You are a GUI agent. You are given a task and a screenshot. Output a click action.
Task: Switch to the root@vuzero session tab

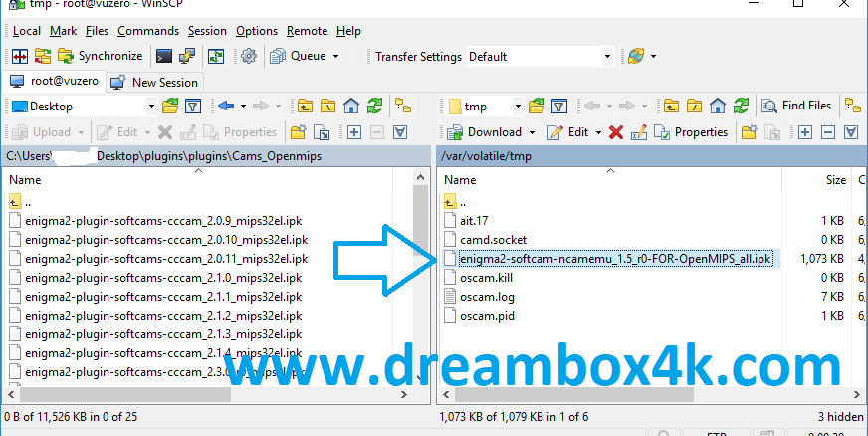54,82
